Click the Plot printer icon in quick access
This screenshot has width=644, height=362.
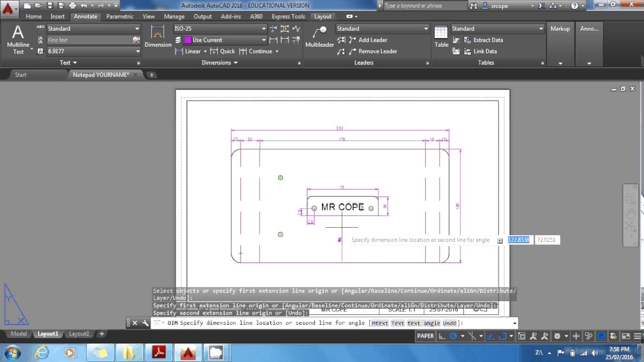coord(72,6)
